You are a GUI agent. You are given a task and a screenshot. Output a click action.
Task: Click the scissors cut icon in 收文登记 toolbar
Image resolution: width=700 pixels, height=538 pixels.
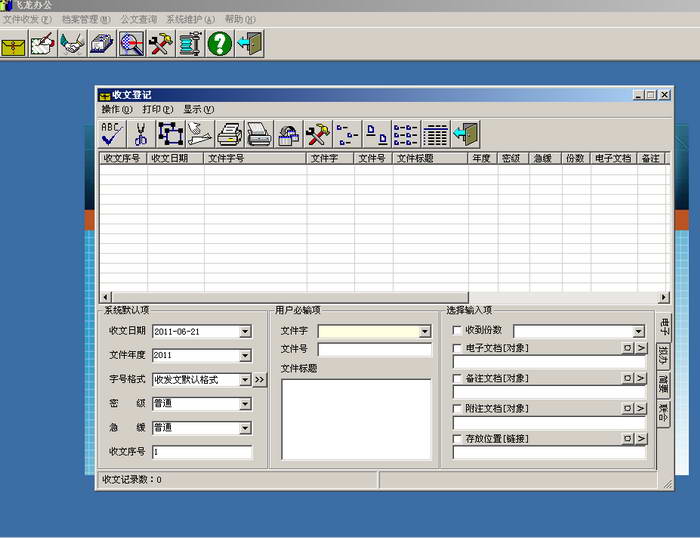tap(141, 134)
